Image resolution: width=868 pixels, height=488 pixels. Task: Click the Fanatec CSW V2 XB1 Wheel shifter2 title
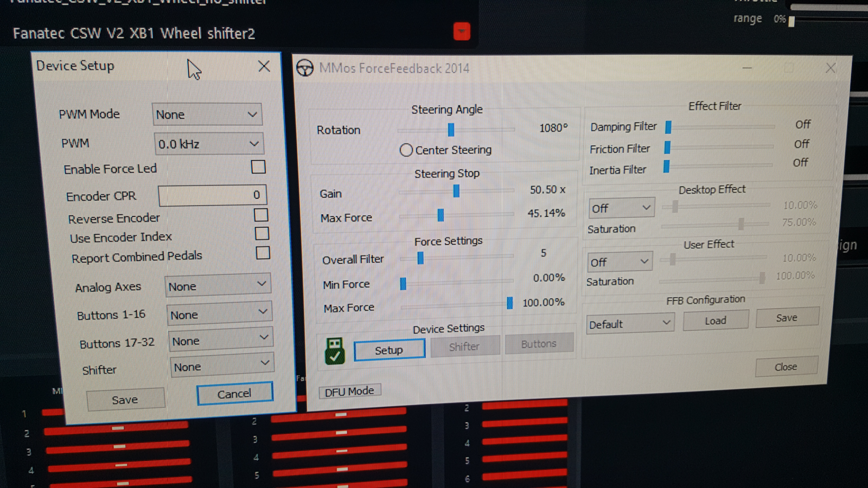tap(134, 34)
